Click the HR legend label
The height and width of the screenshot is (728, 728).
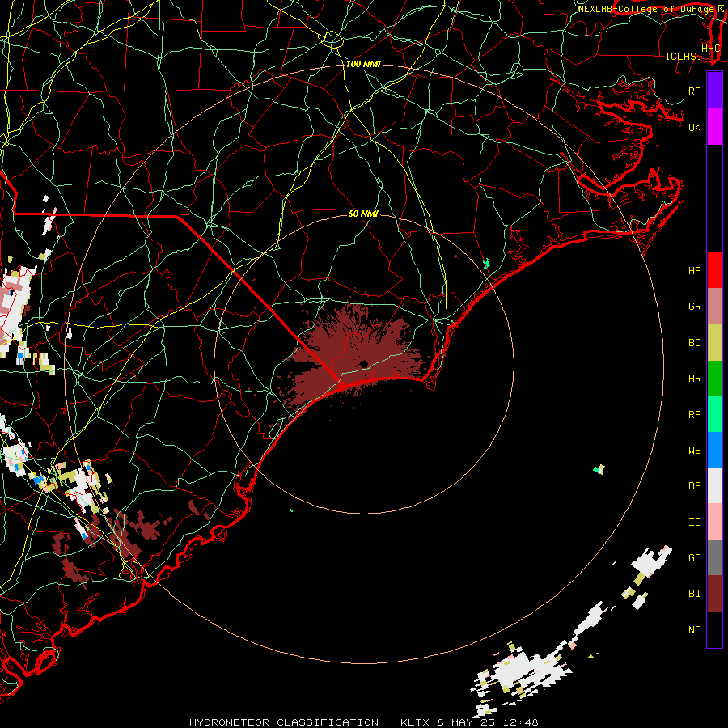[694, 379]
